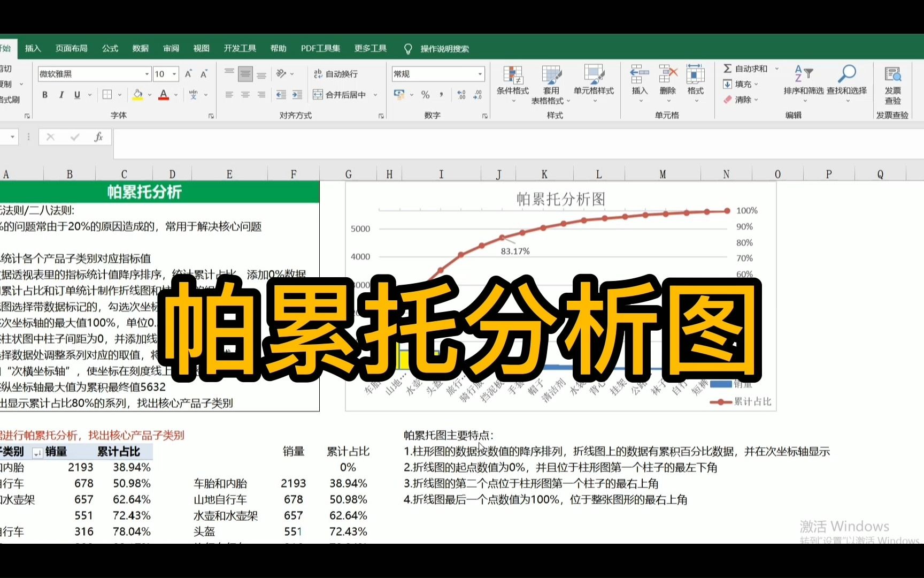This screenshot has height=578, width=924.
Task: Open the merge options dropdown arrow
Action: tap(375, 95)
